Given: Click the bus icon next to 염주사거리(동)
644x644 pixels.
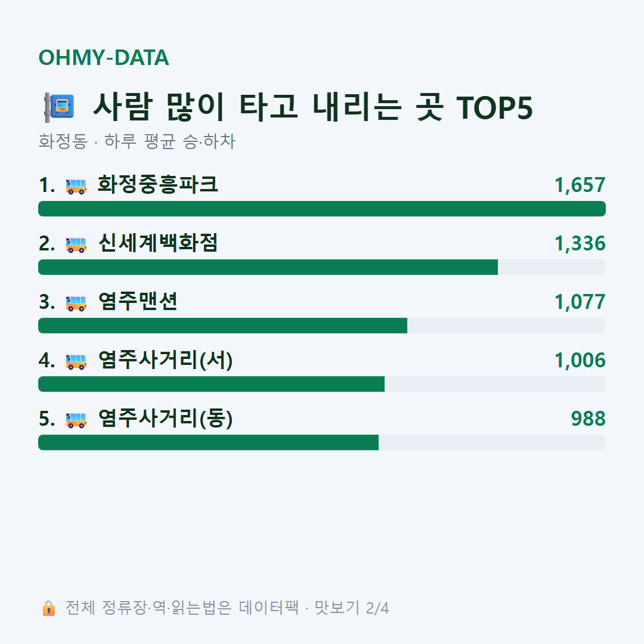Looking at the screenshot, I should [x=76, y=420].
